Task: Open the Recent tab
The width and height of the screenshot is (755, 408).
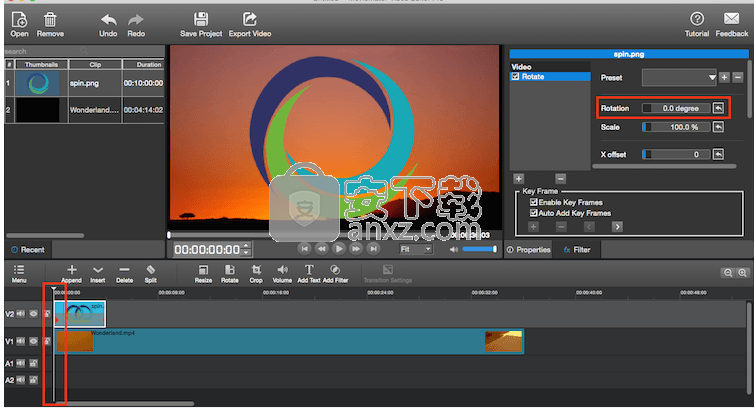Action: point(28,250)
